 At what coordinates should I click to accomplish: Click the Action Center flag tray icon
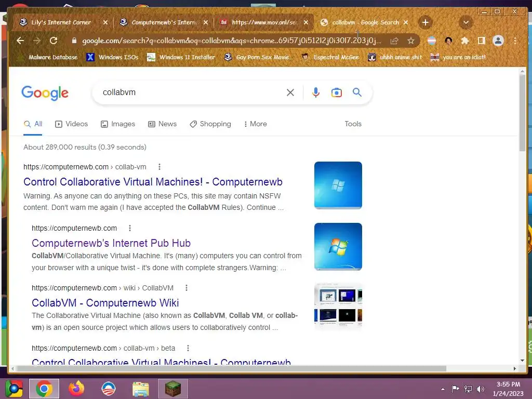[455, 389]
